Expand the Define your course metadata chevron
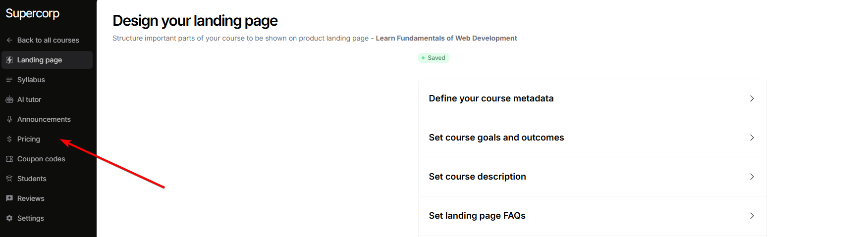 click(x=752, y=98)
